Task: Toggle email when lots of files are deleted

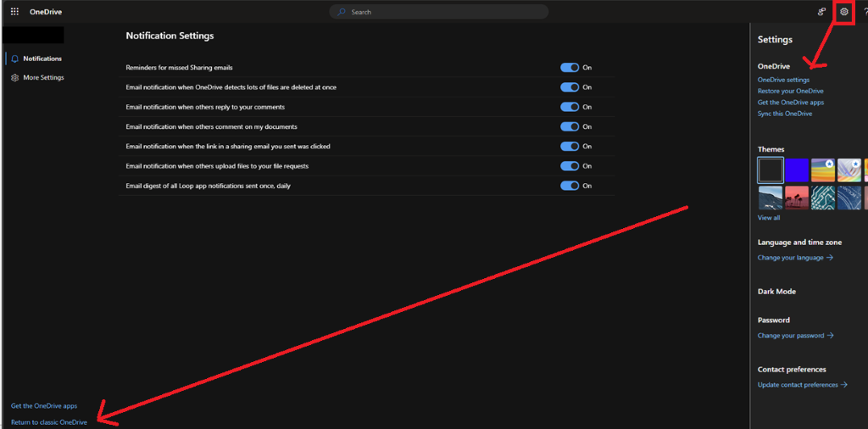Action: (x=570, y=87)
